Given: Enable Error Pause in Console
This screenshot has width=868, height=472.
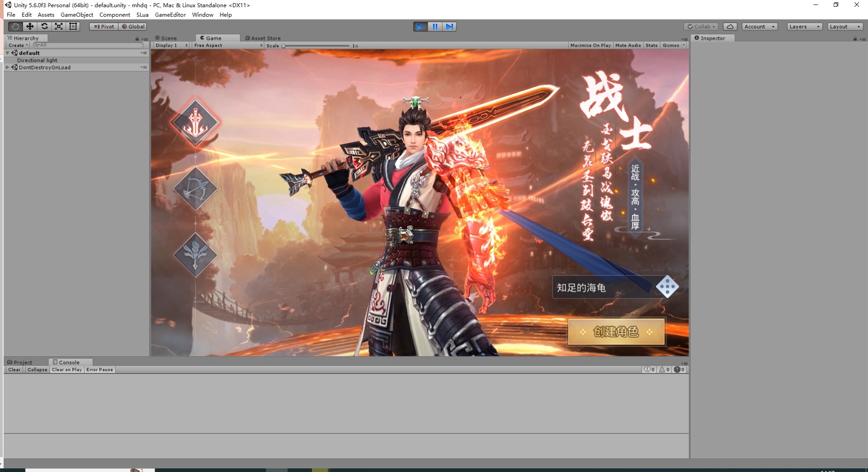Looking at the screenshot, I should click(x=99, y=370).
